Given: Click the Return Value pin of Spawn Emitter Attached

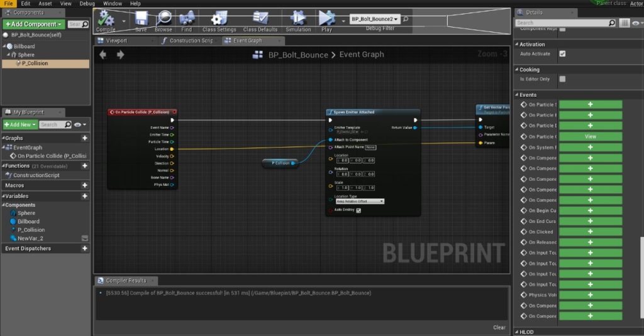Looking at the screenshot, I should tap(415, 127).
